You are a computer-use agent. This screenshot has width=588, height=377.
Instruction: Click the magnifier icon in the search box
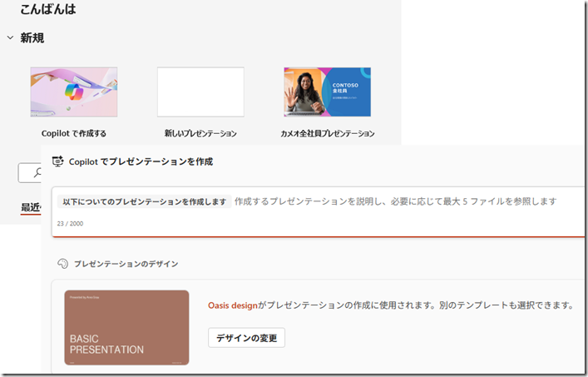click(x=36, y=173)
